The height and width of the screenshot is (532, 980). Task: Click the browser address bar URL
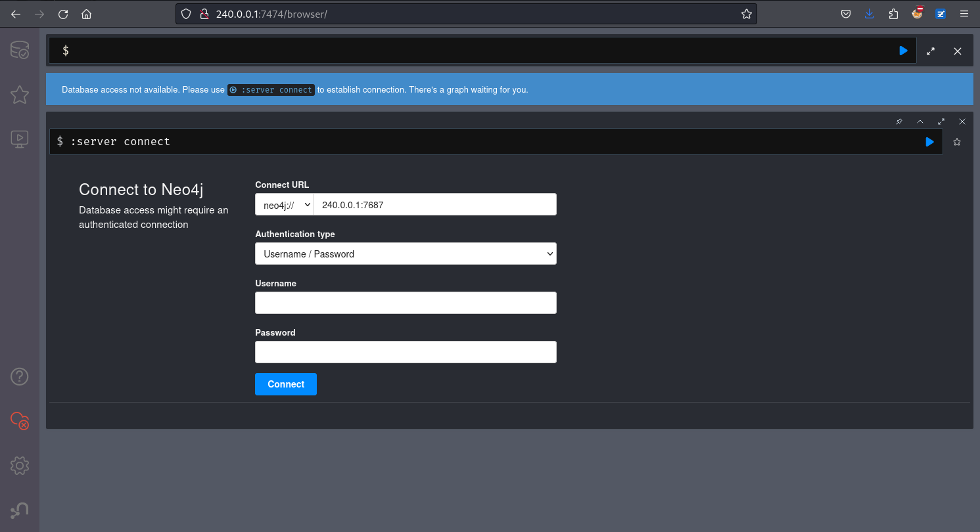[271, 14]
